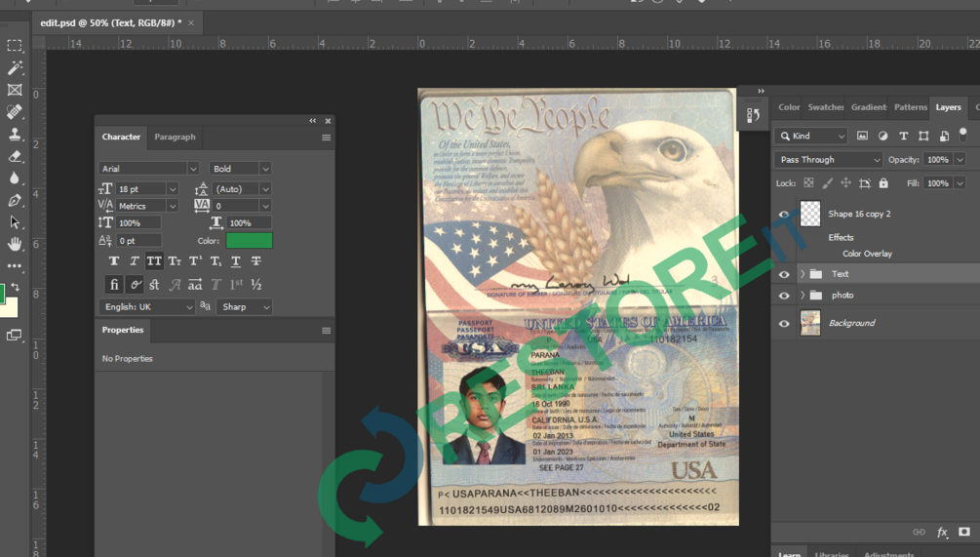Image resolution: width=980 pixels, height=557 pixels.
Task: Select the Clone Stamp tool
Action: [x=15, y=134]
